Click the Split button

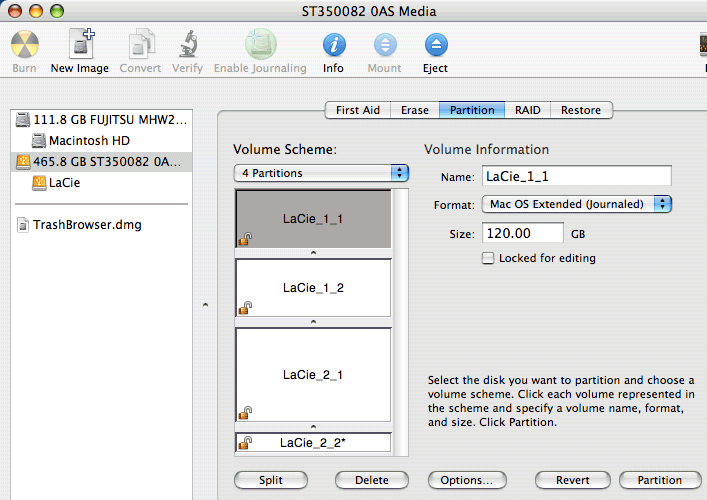[x=271, y=480]
